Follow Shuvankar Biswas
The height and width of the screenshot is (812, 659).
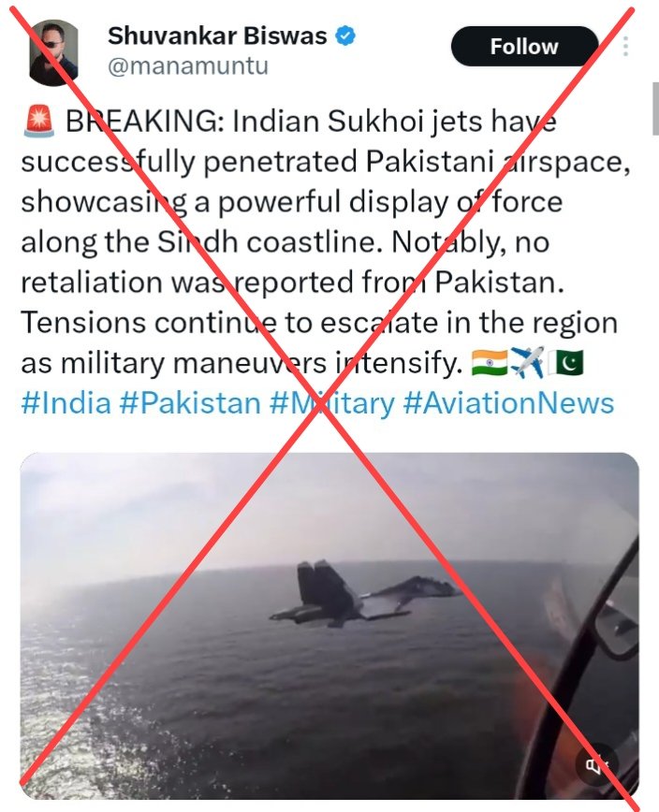(x=524, y=47)
